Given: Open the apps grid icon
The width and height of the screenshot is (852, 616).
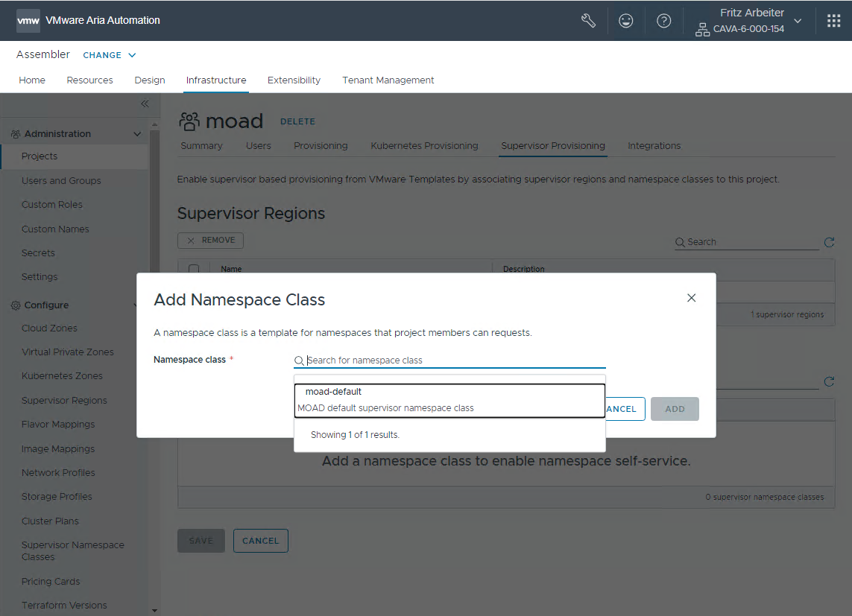Looking at the screenshot, I should [833, 21].
